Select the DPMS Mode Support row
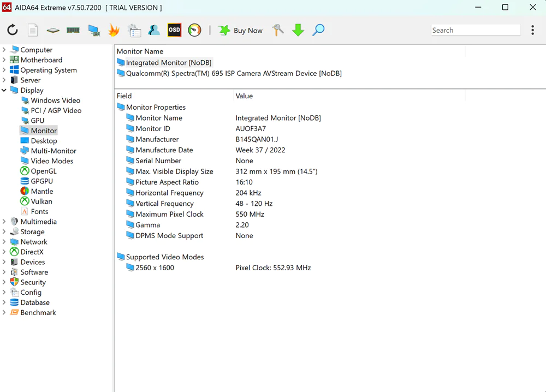This screenshot has height=392, width=546. click(189, 236)
